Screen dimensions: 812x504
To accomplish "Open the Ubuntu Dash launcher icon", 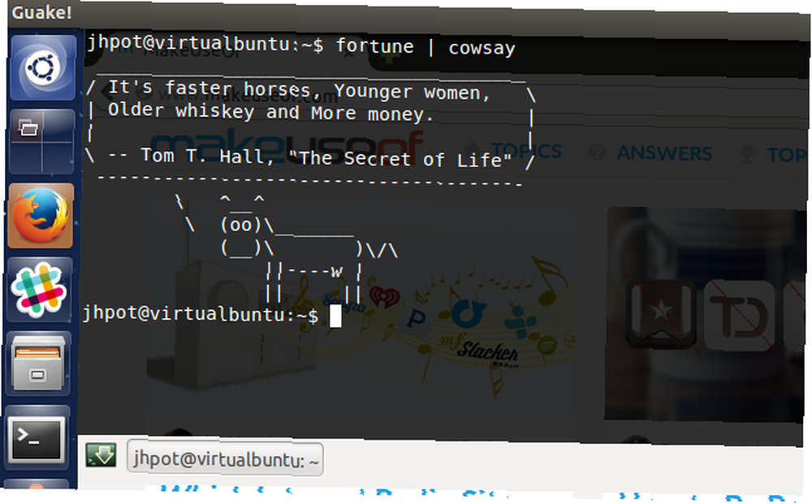I will (x=43, y=67).
